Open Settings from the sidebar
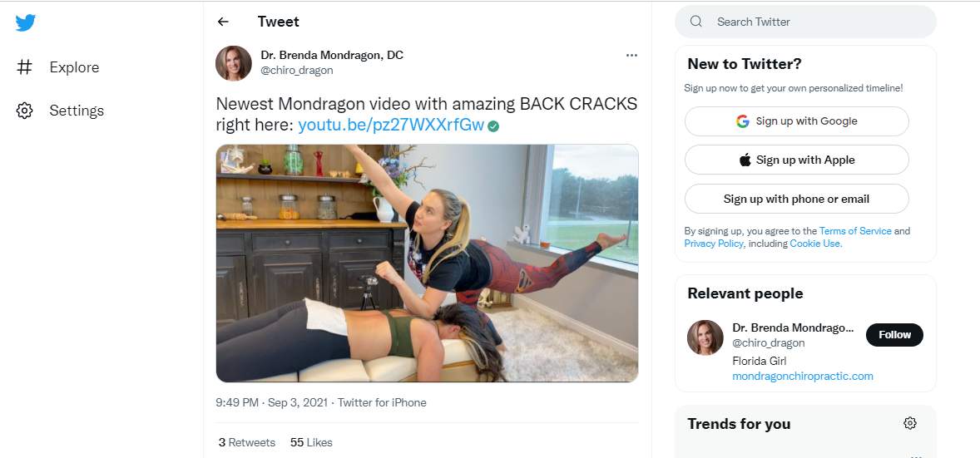The image size is (980, 458). pos(76,111)
